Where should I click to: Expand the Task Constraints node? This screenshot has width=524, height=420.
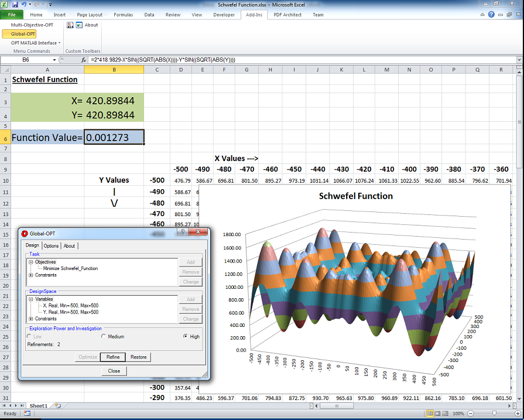[x=31, y=275]
